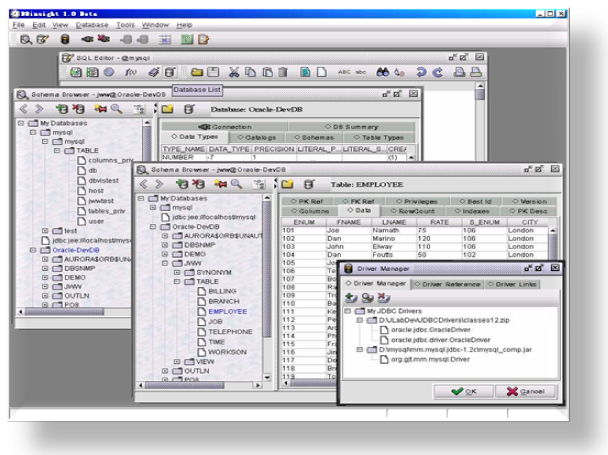Collapse TABLE node under mysql in back Schema Browser
This screenshot has width=608, height=455.
pyautogui.click(x=57, y=151)
